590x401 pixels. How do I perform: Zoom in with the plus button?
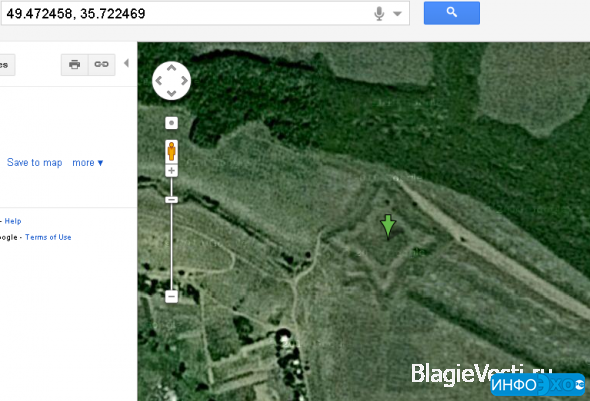pos(172,171)
